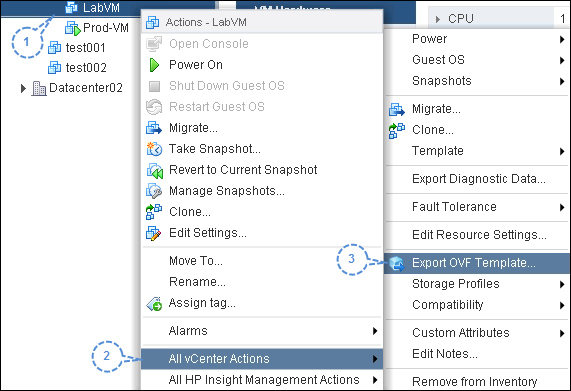
Task: Select Prod-VM in inventory tree
Action: pyautogui.click(x=106, y=28)
